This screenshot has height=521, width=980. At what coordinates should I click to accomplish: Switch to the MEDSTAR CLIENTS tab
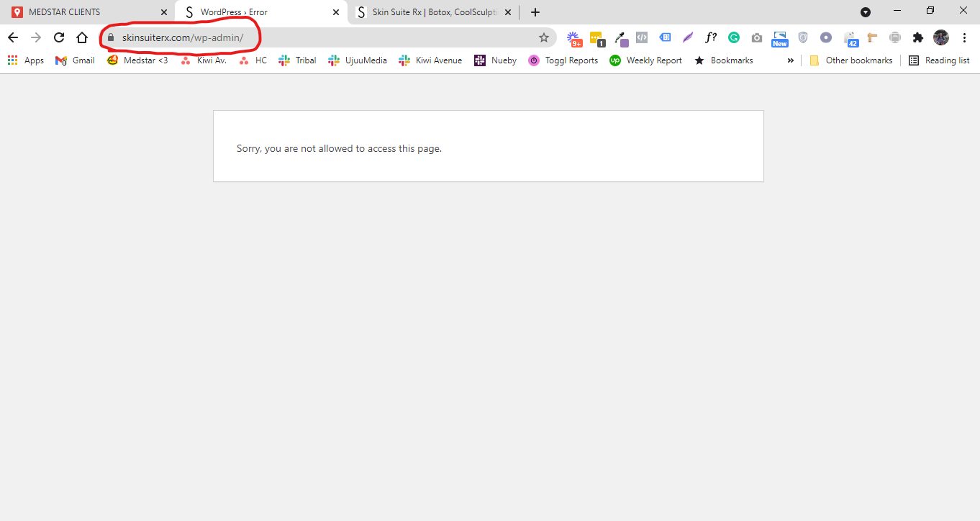coord(87,12)
